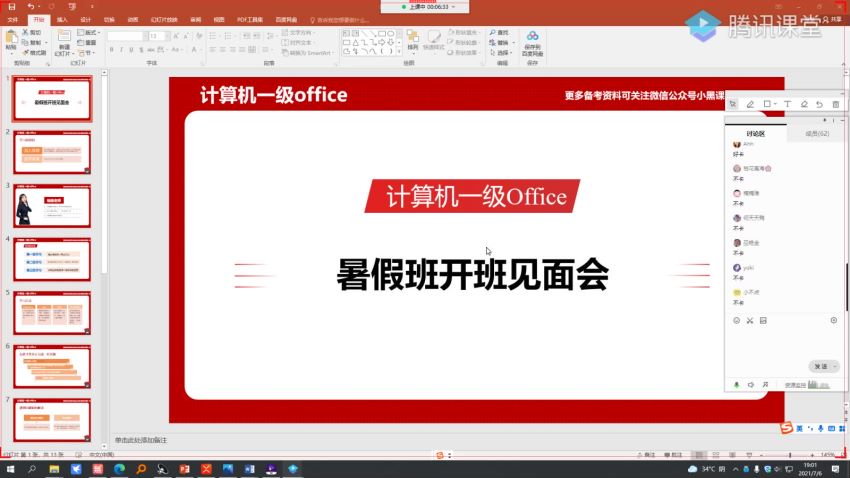
Task: Expand the shapes gallery More arrow
Action: click(400, 51)
